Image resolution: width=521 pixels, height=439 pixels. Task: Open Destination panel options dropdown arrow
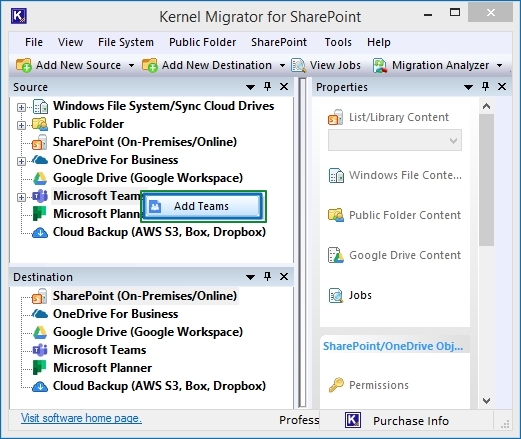click(x=250, y=277)
